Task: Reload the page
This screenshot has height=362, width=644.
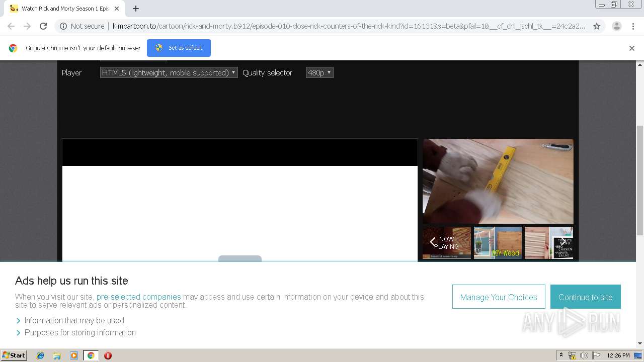Action: [43, 26]
